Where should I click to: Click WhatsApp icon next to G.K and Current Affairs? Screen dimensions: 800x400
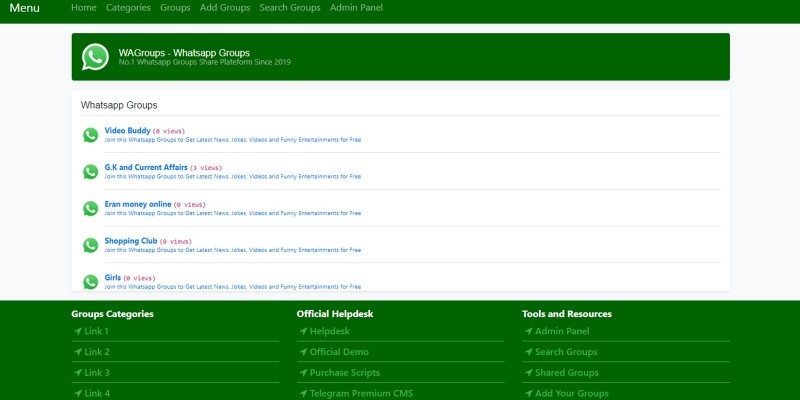tap(90, 172)
